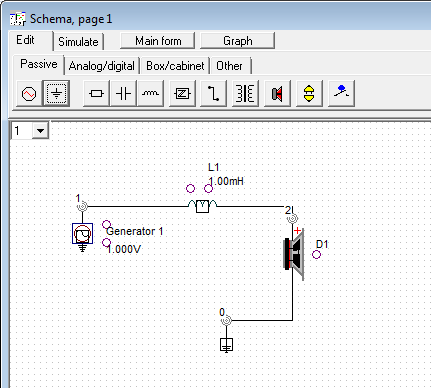Choose the wire connection tool
This screenshot has height=388, width=431.
213,93
